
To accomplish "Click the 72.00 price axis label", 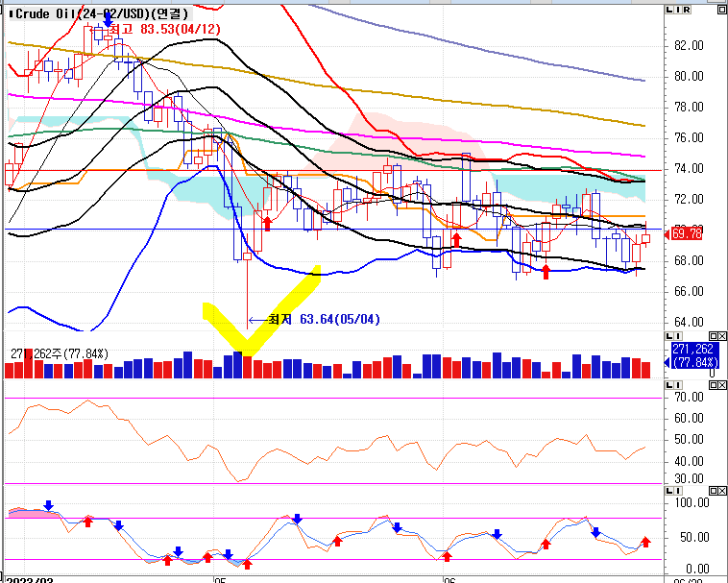I will [x=689, y=199].
